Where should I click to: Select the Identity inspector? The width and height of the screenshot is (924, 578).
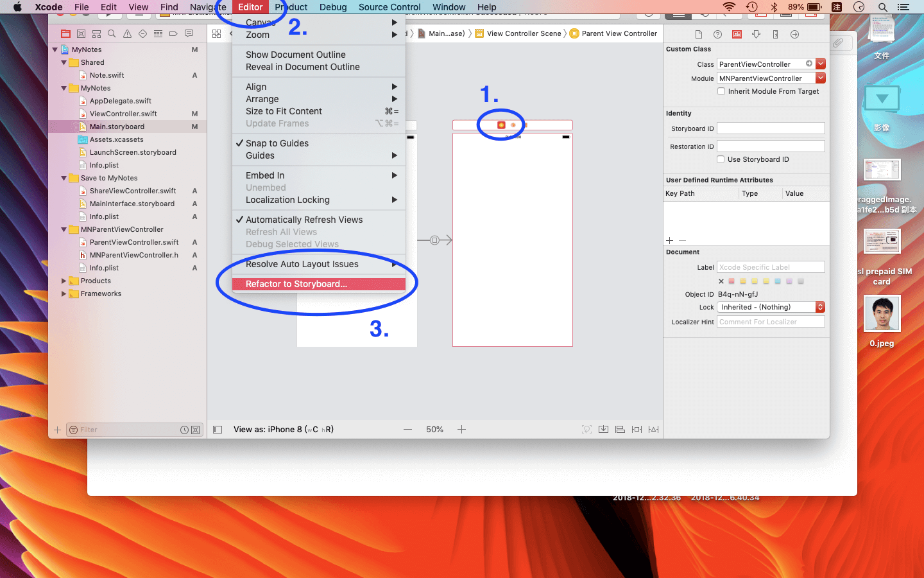coord(737,34)
